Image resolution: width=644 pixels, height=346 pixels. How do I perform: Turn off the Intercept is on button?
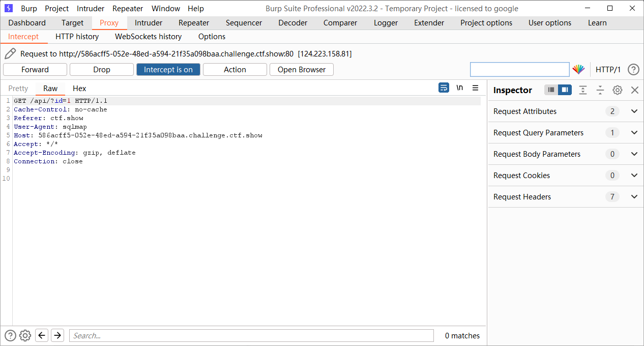coord(168,70)
